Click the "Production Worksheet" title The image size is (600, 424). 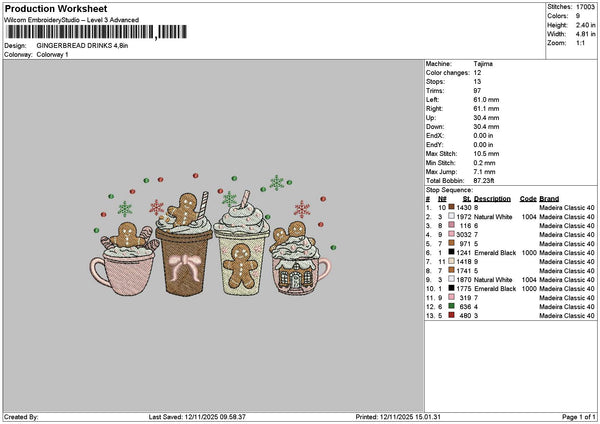pyautogui.click(x=56, y=9)
